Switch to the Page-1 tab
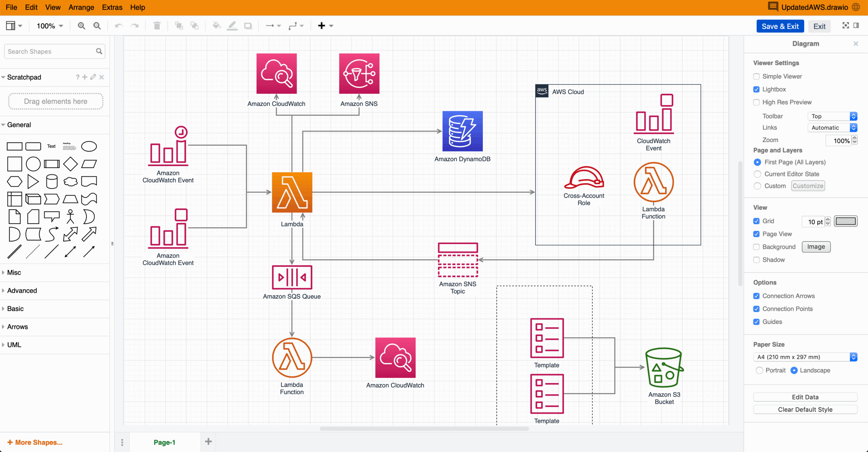 [164, 442]
